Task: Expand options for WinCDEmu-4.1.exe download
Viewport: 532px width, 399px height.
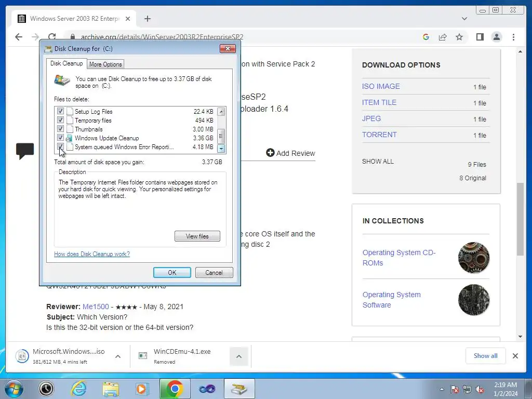Action: 239,356
